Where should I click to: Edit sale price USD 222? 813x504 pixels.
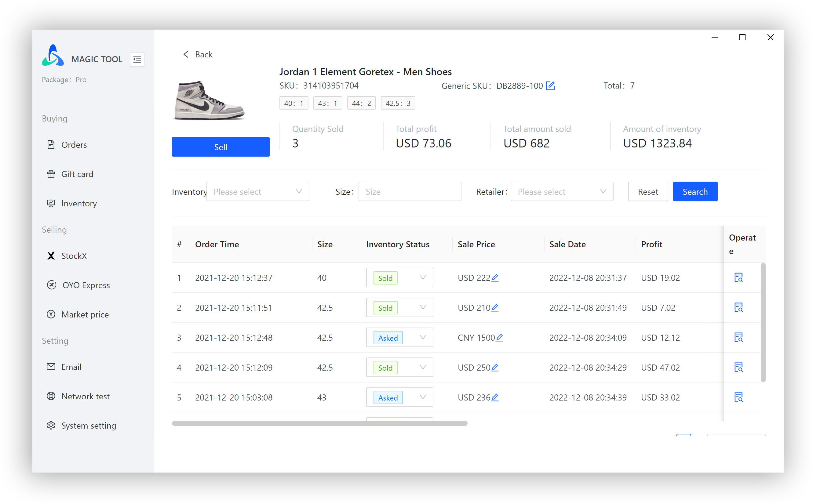pos(495,278)
